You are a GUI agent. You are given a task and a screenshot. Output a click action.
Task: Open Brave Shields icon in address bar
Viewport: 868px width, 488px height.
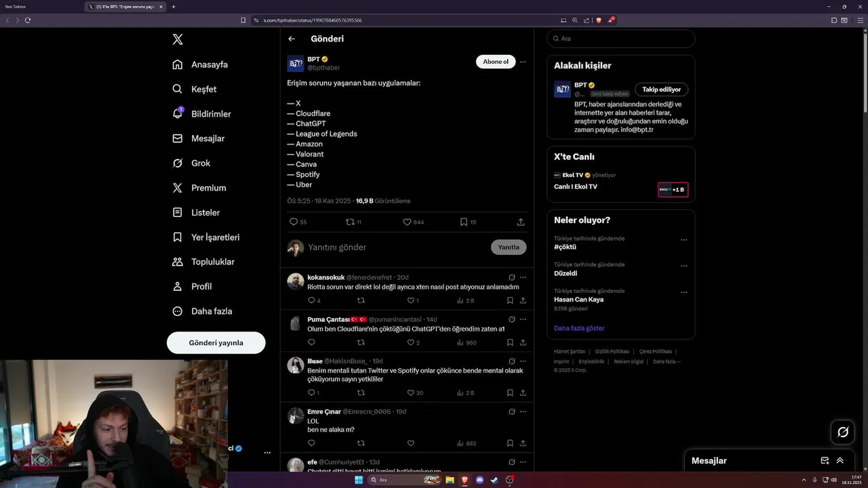tap(598, 20)
